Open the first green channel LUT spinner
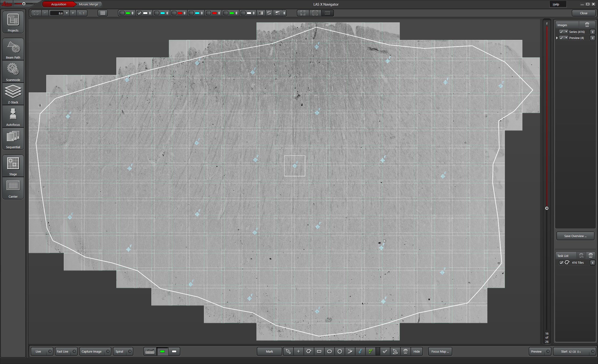The width and height of the screenshot is (598, 364). [x=132, y=13]
